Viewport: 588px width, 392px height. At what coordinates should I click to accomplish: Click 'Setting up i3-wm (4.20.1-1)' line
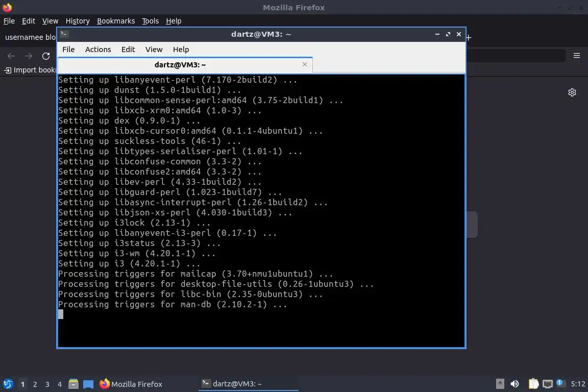(137, 254)
